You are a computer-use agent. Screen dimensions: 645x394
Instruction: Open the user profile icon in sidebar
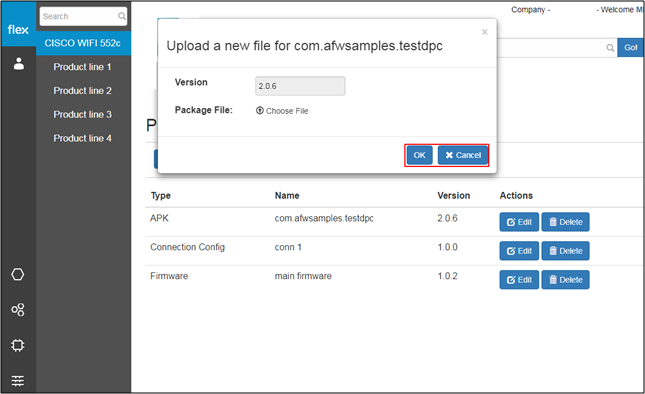click(19, 64)
